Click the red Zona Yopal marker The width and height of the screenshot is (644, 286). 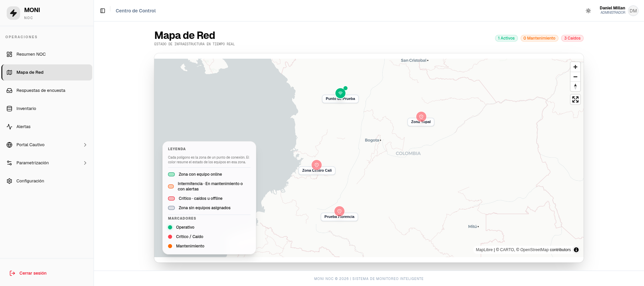(x=421, y=117)
